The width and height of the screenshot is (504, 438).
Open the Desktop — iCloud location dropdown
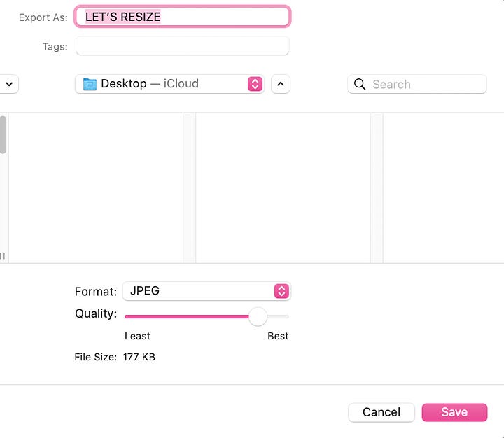[169, 84]
